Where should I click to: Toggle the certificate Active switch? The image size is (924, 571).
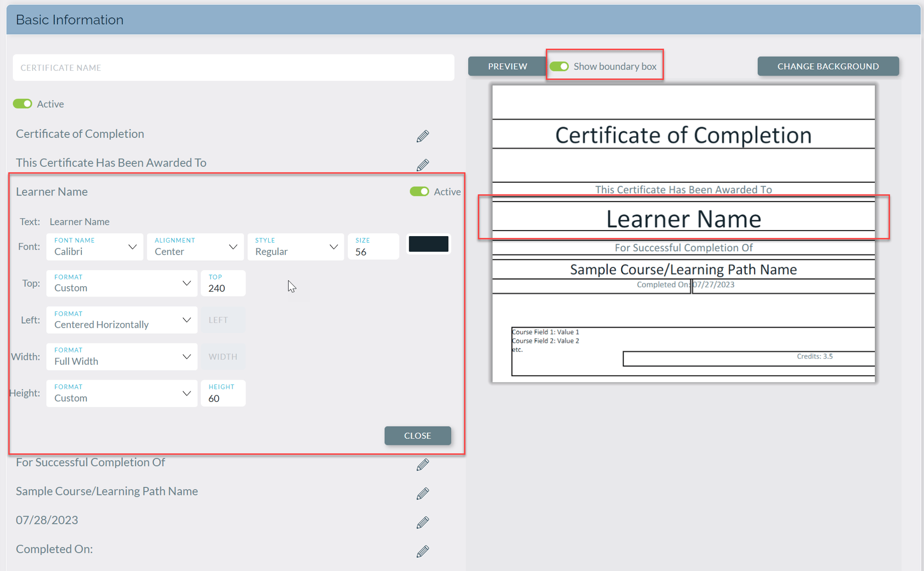coord(22,103)
